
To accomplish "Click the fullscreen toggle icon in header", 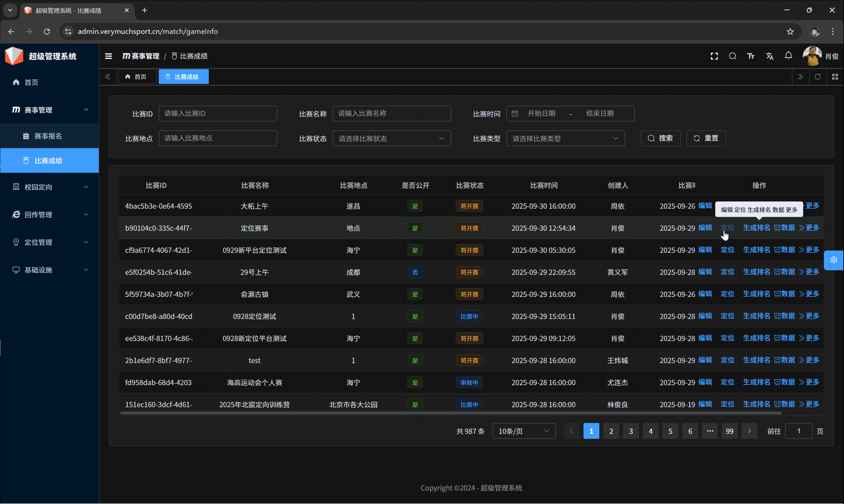I will (714, 56).
